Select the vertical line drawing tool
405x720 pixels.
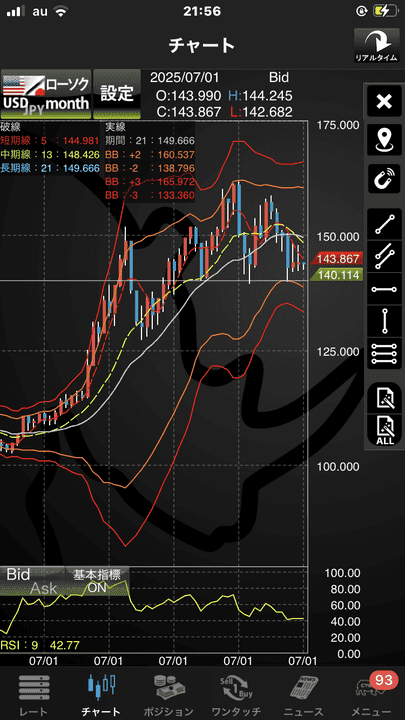point(384,321)
